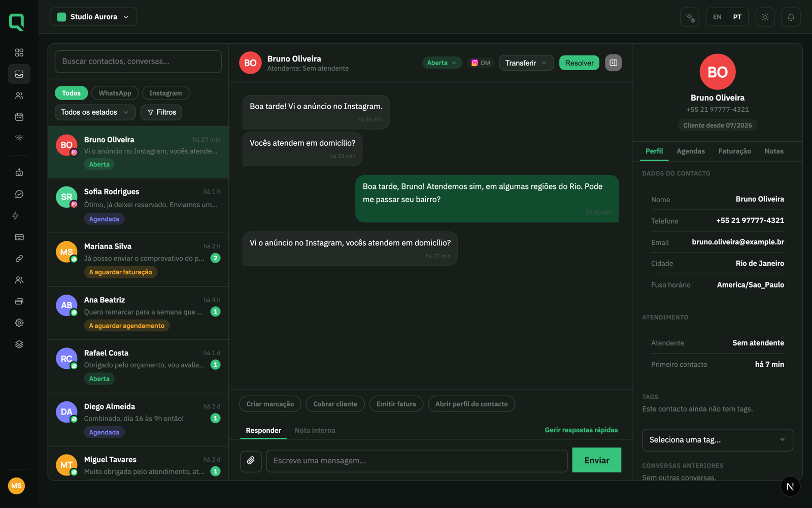Open the calendar icon in sidebar
Screen dimensions: 812x508
(x=19, y=117)
